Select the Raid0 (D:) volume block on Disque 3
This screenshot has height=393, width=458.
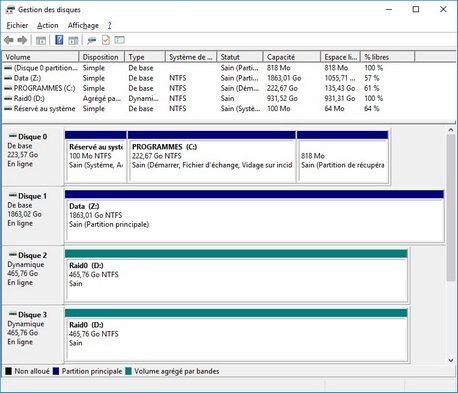236,335
